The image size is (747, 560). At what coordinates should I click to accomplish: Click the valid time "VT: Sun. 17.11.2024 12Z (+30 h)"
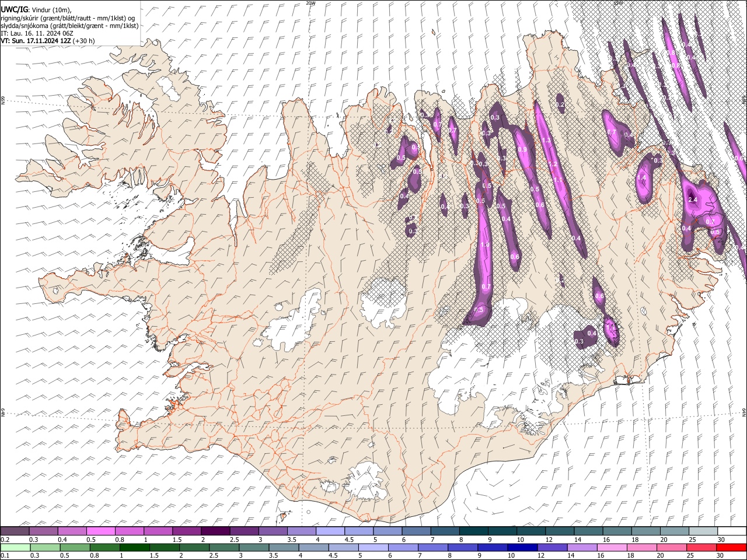pyautogui.click(x=47, y=41)
